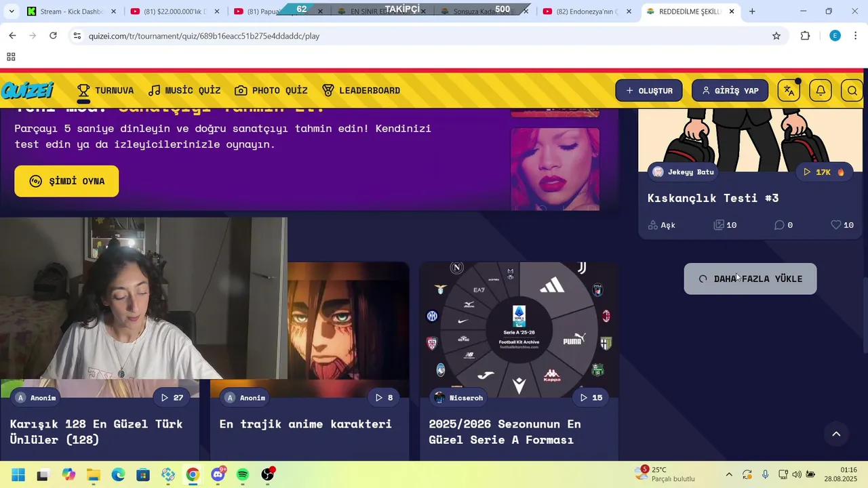This screenshot has width=868, height=488.
Task: Click the Daha Fazla Yükle button
Action: pos(750,279)
